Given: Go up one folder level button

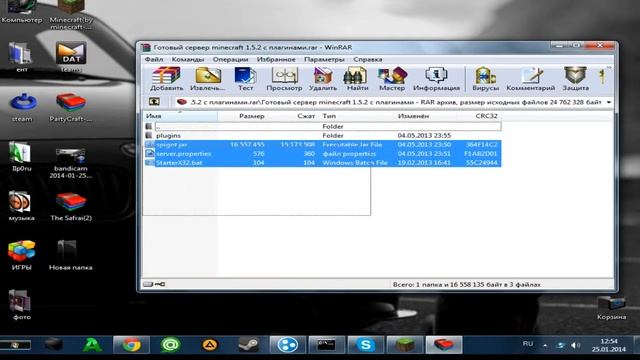Looking at the screenshot, I should [154, 102].
